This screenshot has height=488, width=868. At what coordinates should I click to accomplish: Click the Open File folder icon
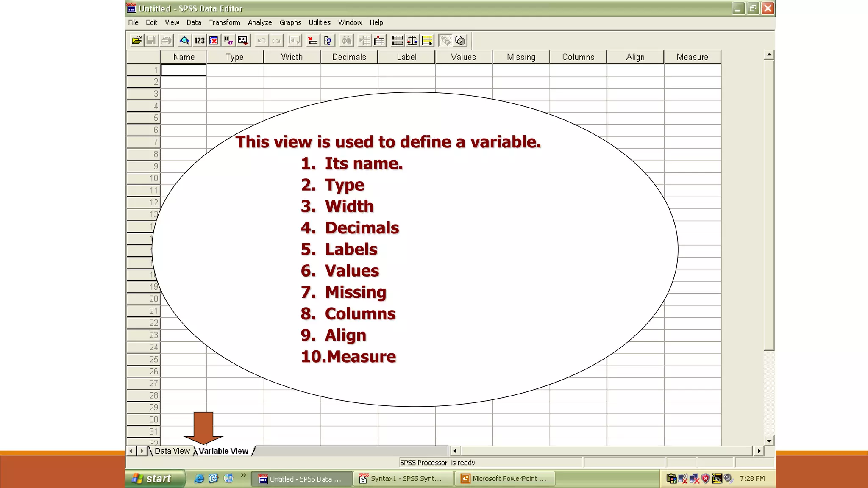[x=136, y=41]
